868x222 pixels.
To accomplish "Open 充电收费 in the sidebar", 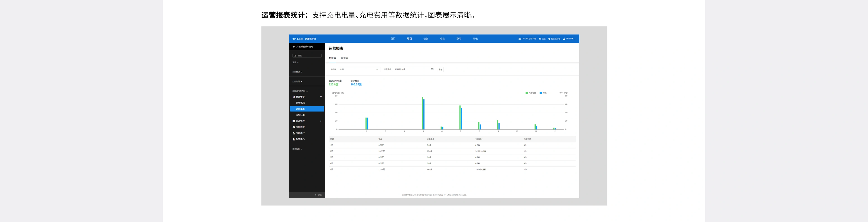I will click(300, 127).
